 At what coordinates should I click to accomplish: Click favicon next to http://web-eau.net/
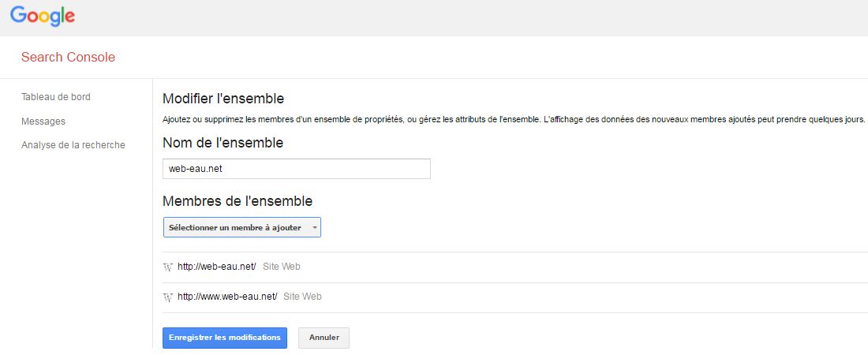pos(168,267)
